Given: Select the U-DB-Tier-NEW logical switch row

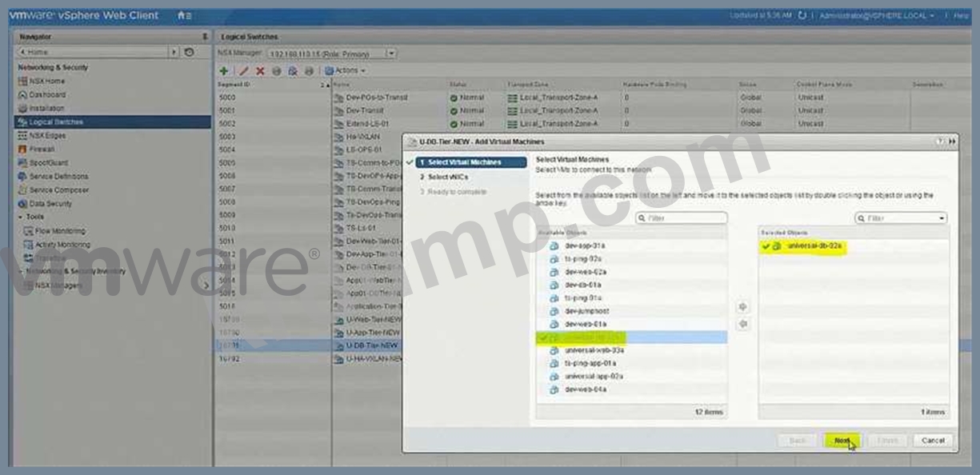Looking at the screenshot, I should click(x=308, y=345).
